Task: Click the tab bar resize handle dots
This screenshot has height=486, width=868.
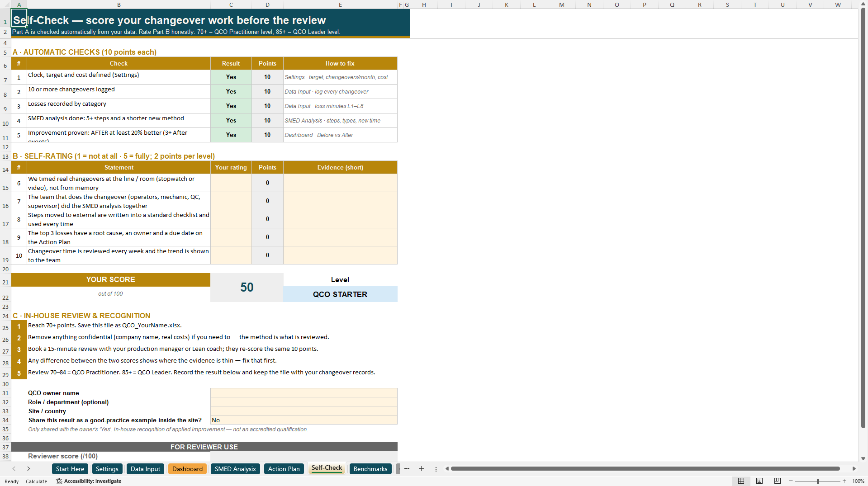Action: tap(436, 469)
